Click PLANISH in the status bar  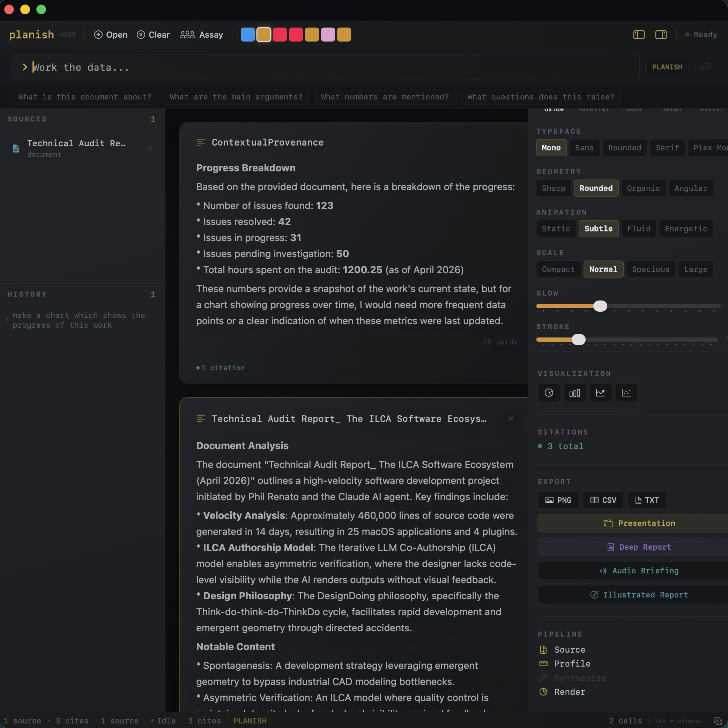pos(250,720)
